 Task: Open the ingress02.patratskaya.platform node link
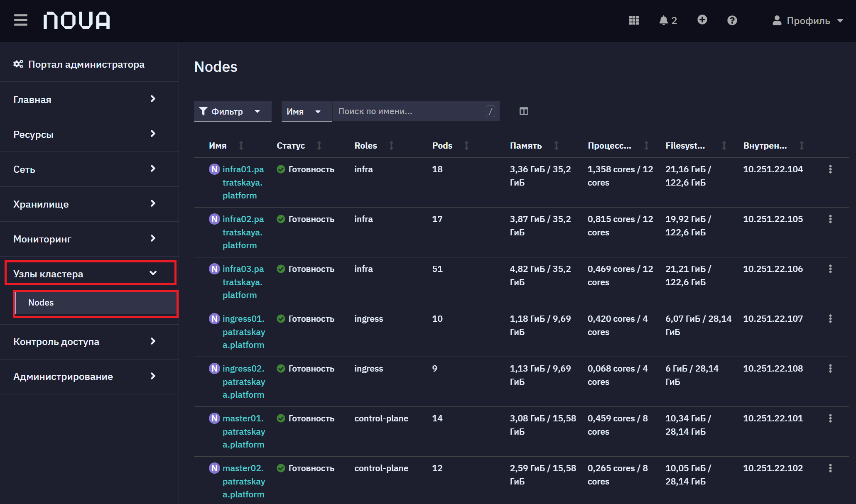(x=243, y=382)
